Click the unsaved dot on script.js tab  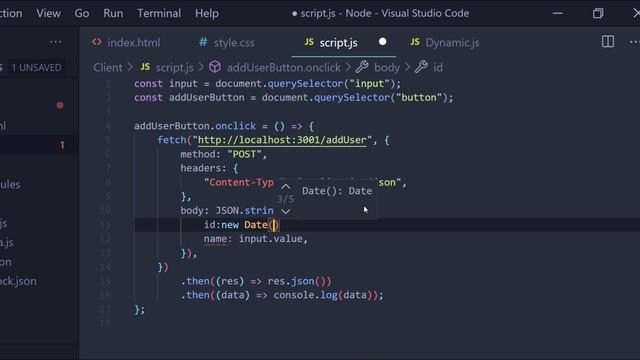coord(382,42)
